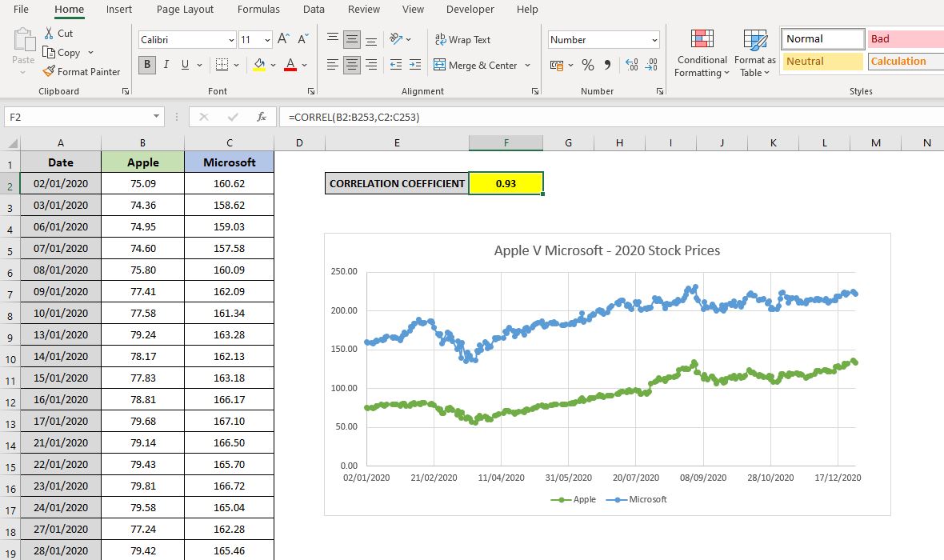Click the Percent Style icon

587,65
